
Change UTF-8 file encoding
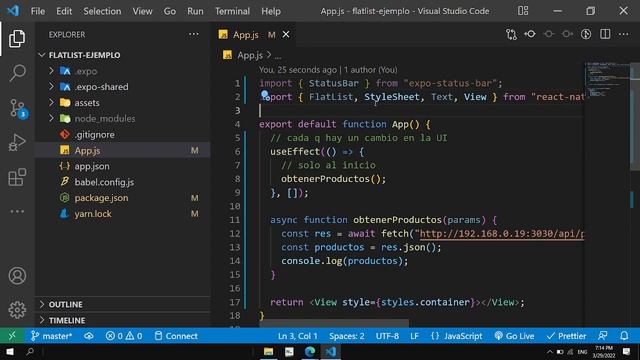click(x=387, y=336)
